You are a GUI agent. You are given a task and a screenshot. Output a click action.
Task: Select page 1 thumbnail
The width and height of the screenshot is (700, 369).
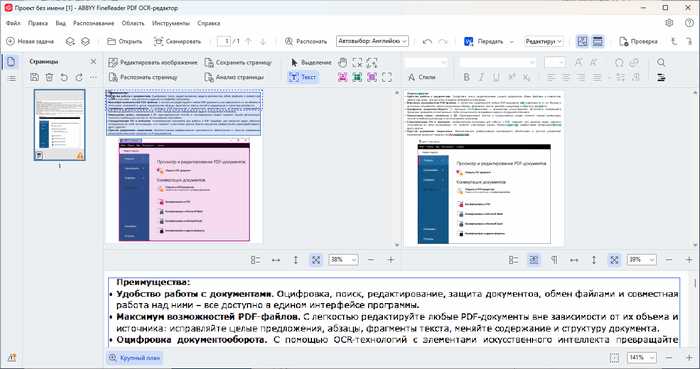pyautogui.click(x=59, y=125)
